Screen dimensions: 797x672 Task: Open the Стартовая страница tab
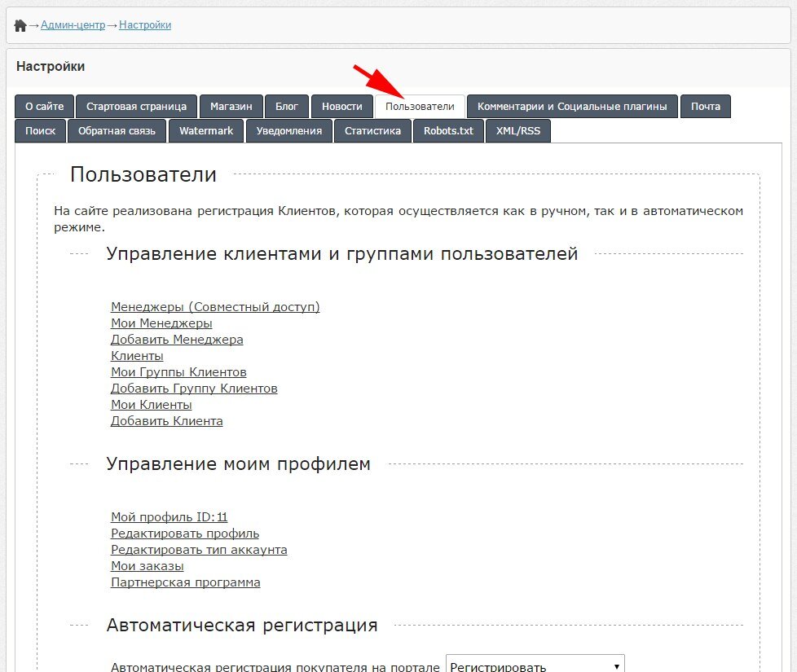[136, 107]
